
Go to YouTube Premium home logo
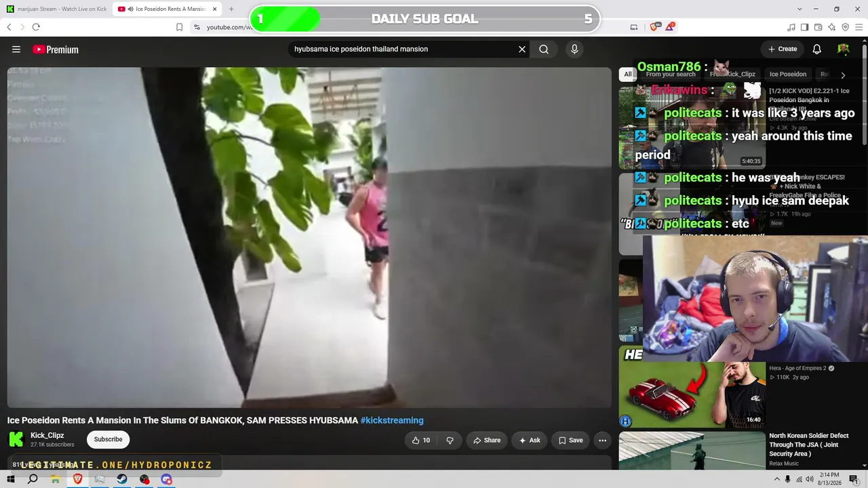pyautogui.click(x=56, y=49)
